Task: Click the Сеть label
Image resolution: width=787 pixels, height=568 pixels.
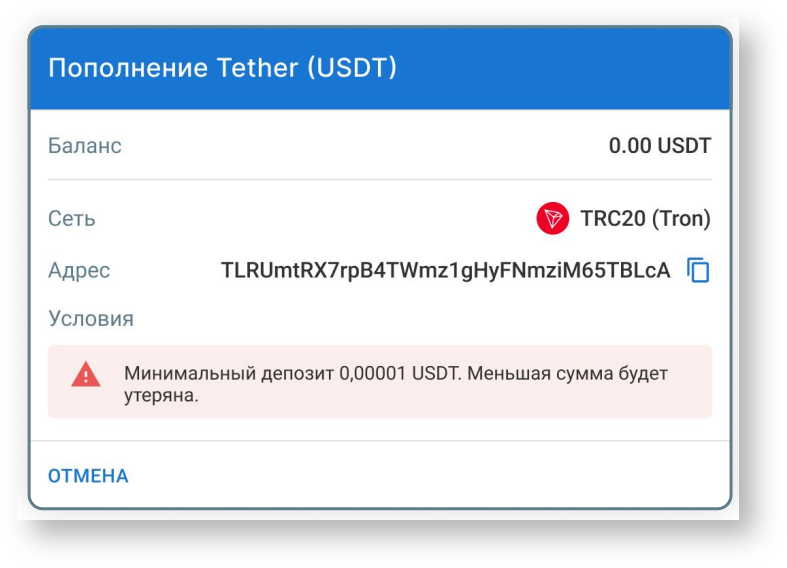Action: [x=72, y=218]
